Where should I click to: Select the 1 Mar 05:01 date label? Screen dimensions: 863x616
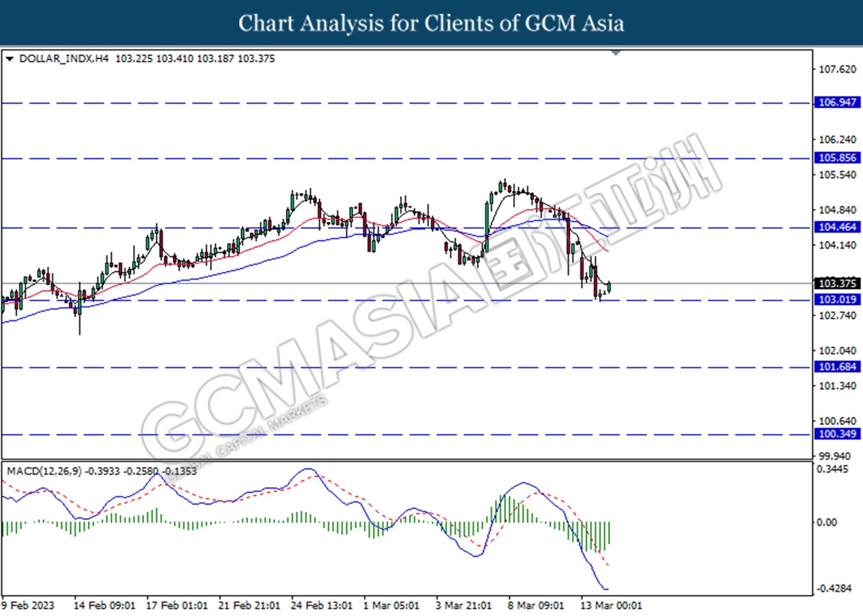[391, 606]
